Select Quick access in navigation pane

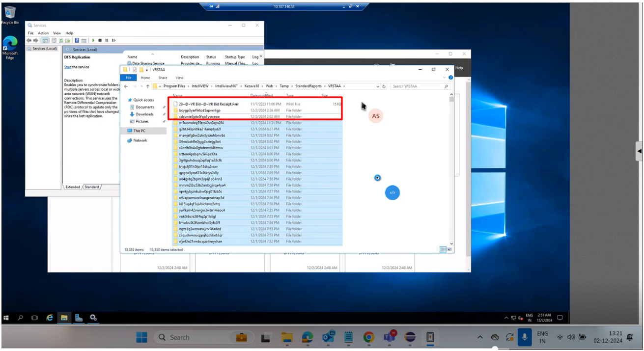(x=143, y=100)
